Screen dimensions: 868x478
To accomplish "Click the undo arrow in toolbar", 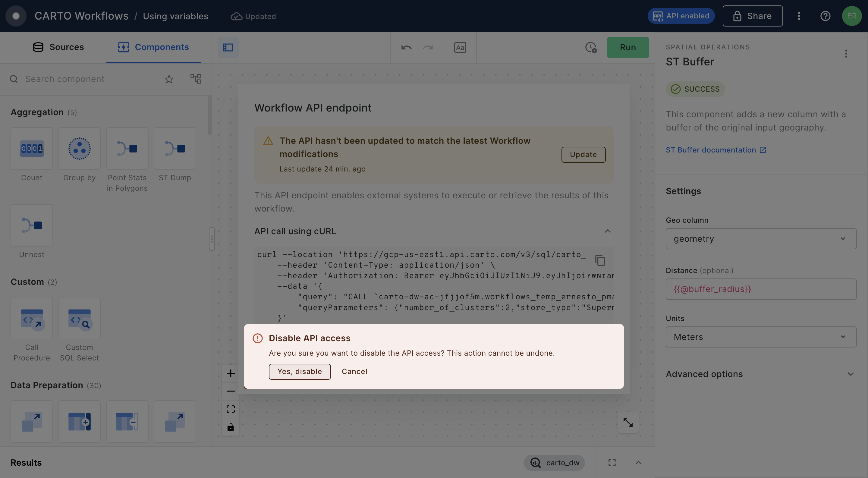I will tap(406, 48).
